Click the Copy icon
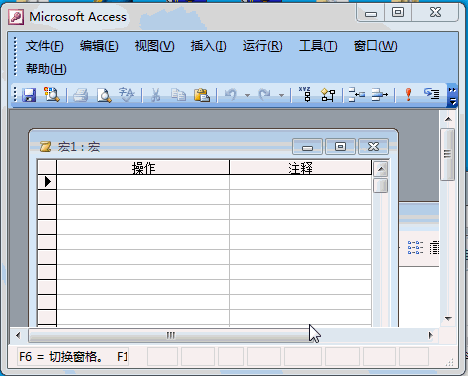Image resolution: width=468 pixels, height=376 pixels. [x=178, y=95]
